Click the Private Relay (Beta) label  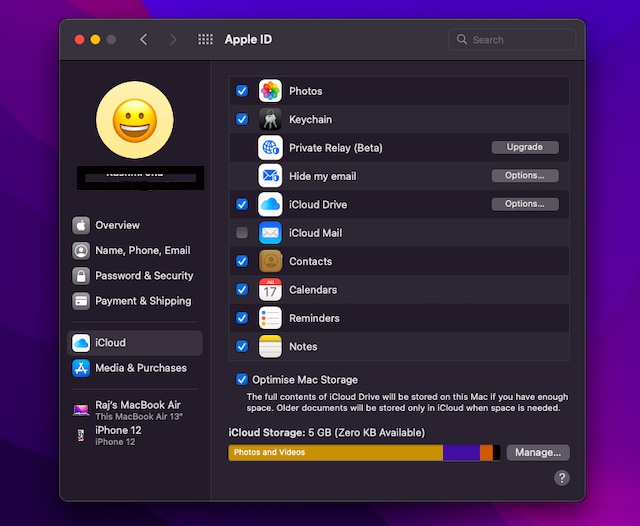point(336,148)
